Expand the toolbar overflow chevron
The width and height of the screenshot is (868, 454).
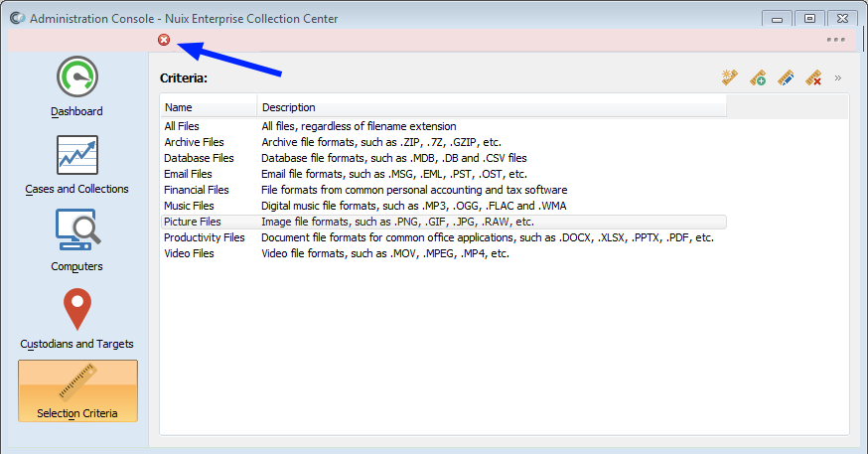coord(838,78)
